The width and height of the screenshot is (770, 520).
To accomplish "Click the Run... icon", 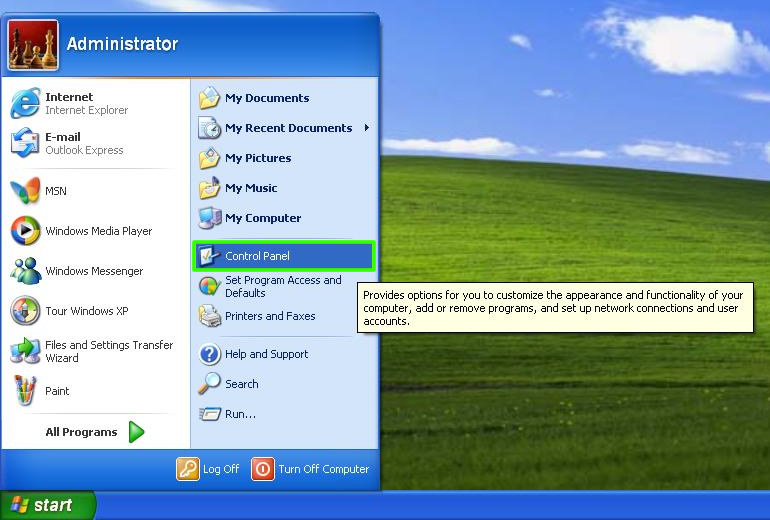I will (210, 414).
